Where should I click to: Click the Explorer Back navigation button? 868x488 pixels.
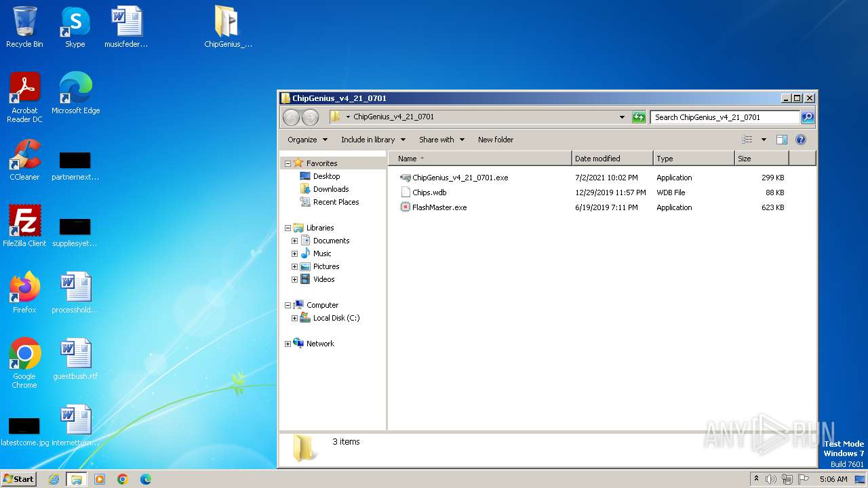tap(291, 117)
